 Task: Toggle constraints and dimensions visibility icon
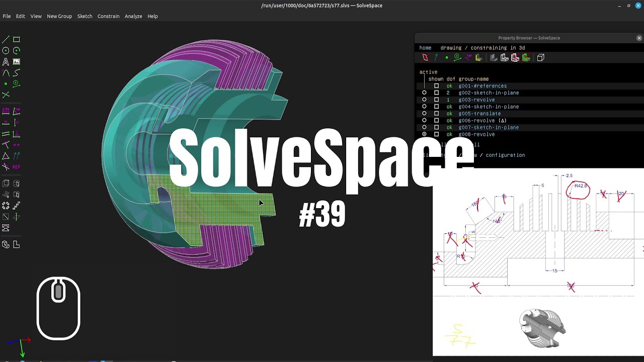(x=468, y=57)
